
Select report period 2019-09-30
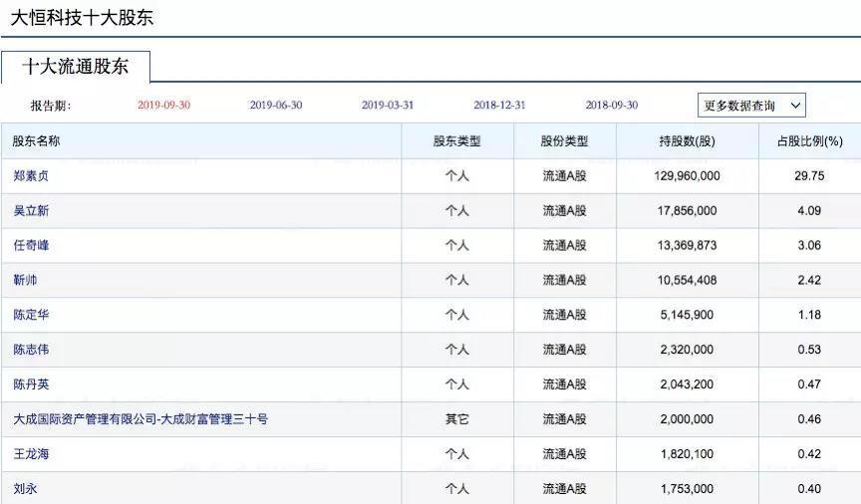coord(163,105)
